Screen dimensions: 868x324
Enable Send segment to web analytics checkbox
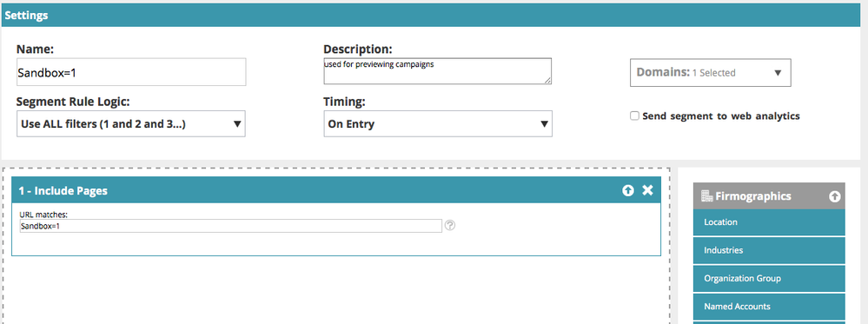pos(635,116)
